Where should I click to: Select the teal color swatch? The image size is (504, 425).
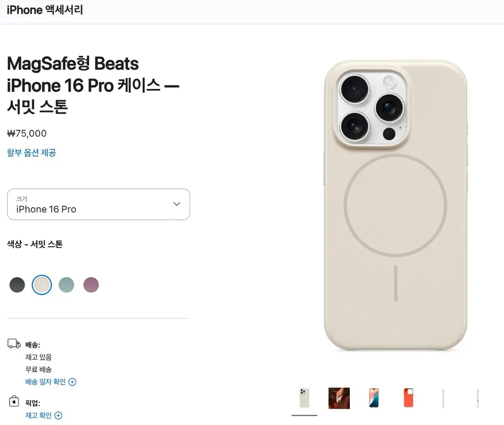pos(66,285)
